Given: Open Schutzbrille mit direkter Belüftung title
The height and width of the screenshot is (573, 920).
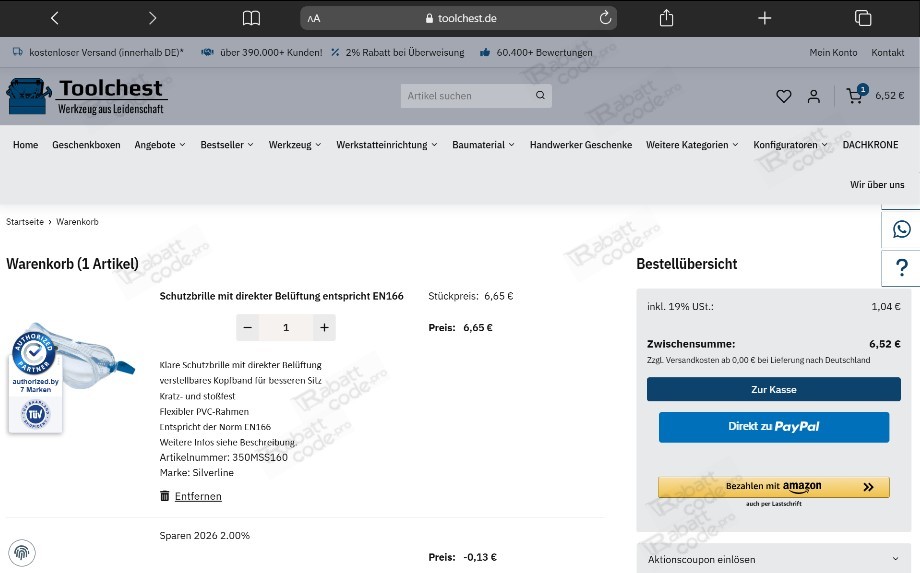Looking at the screenshot, I should 282,296.
